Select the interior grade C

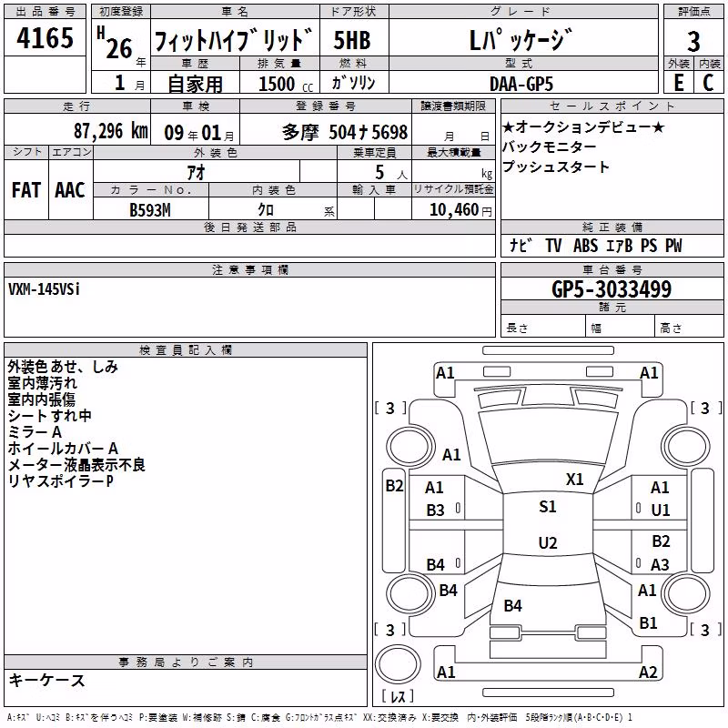(x=708, y=83)
